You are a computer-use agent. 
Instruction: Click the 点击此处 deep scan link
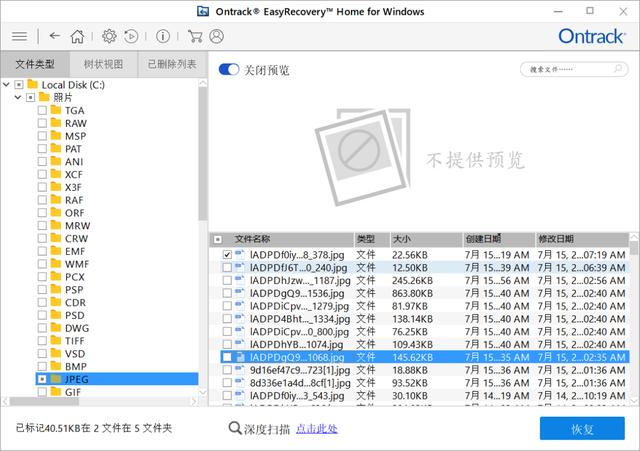(x=317, y=429)
